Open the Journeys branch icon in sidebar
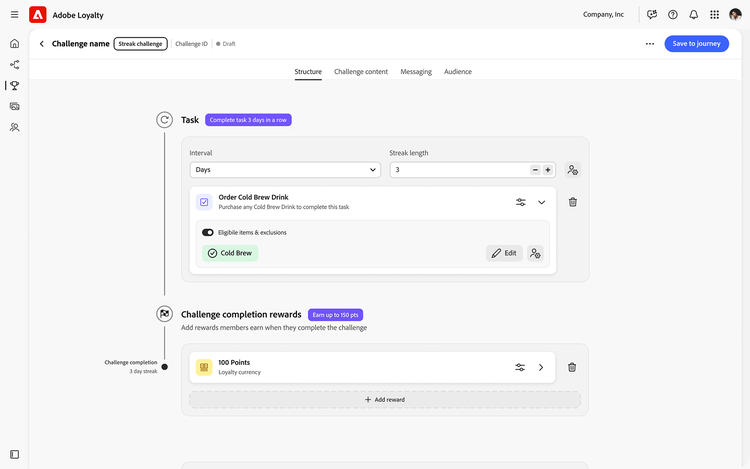 14,65
